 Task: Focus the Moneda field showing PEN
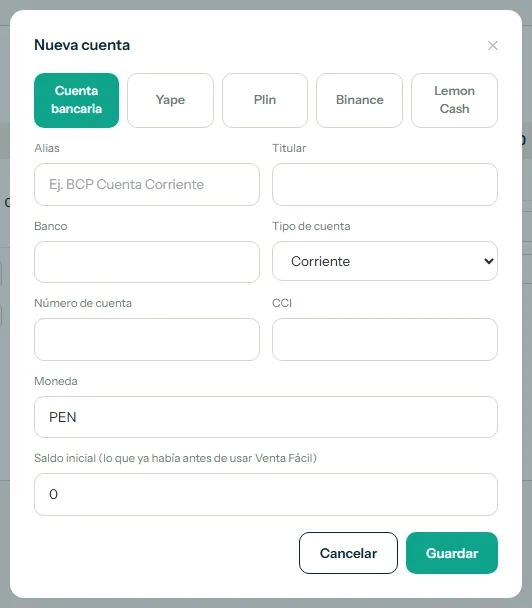click(x=266, y=417)
